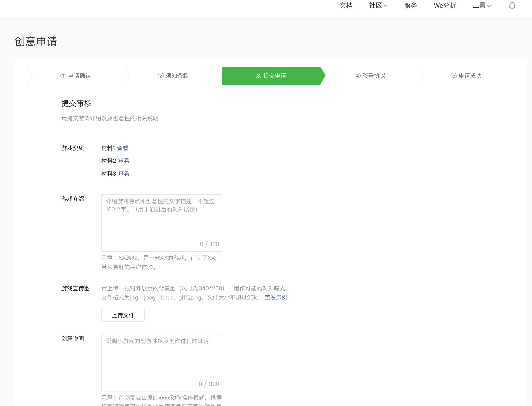Open the 服务 menu item
This screenshot has height=406, width=532.
(410, 6)
